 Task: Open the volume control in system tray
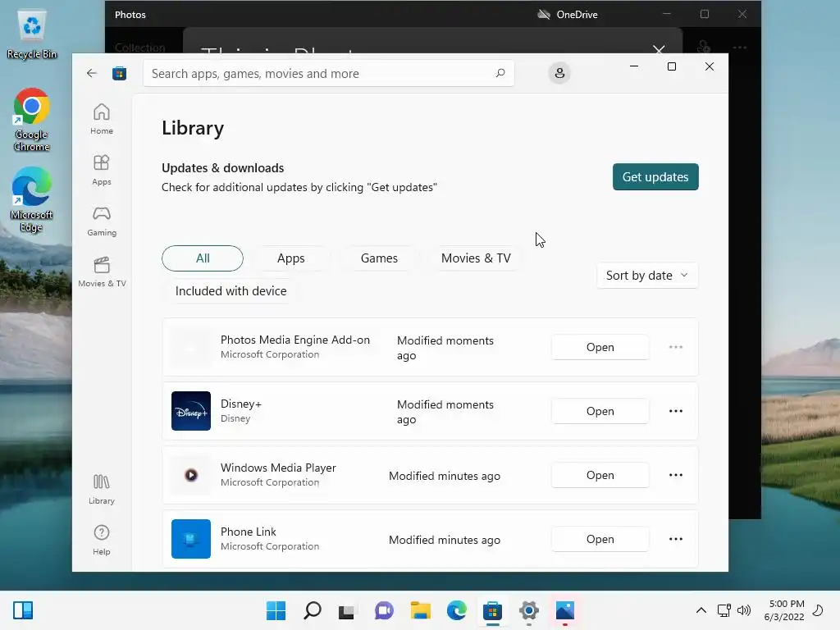[744, 610]
